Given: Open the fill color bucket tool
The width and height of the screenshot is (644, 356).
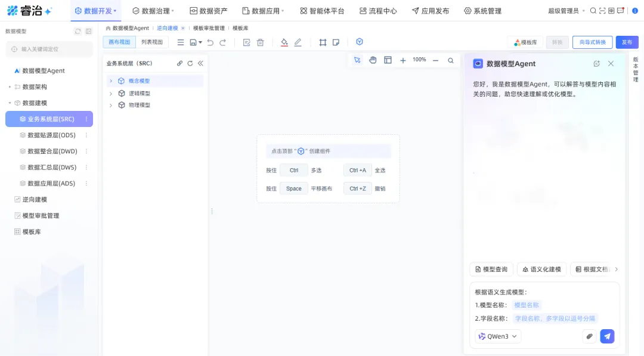Looking at the screenshot, I should [284, 42].
